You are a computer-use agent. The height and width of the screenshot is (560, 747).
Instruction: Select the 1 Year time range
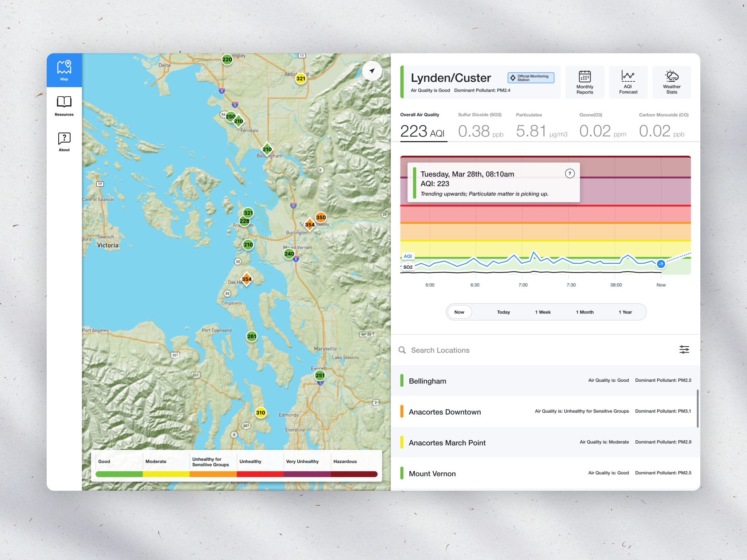coord(625,312)
